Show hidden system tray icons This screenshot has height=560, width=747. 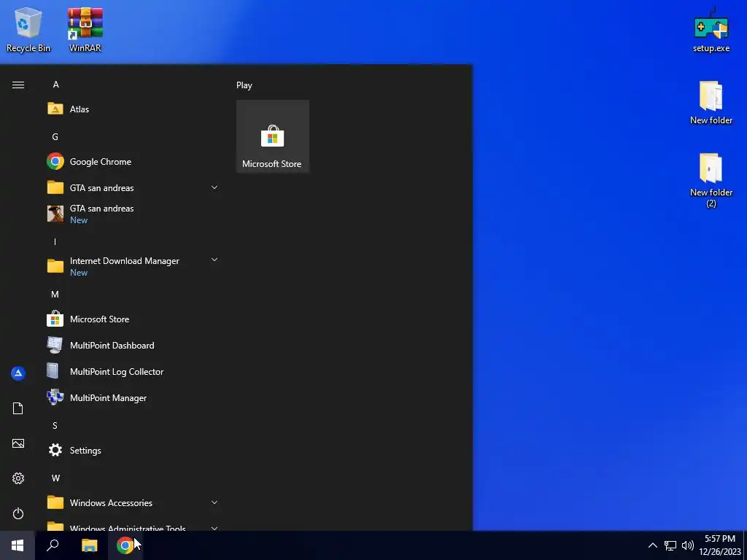(653, 545)
